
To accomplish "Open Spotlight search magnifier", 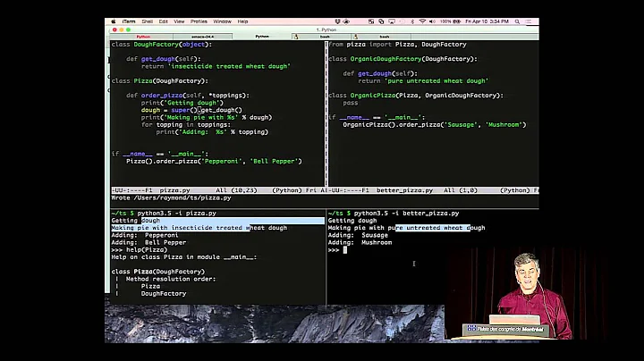I will (518, 21).
